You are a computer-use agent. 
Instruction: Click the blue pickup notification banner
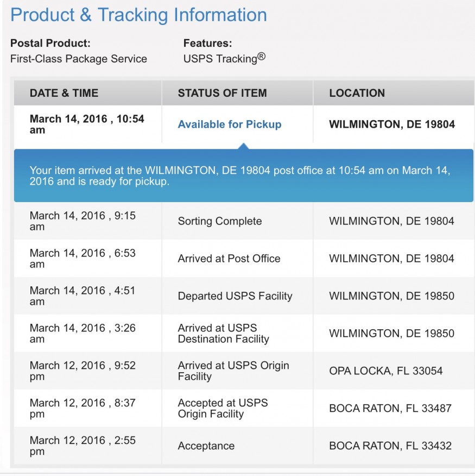[244, 176]
